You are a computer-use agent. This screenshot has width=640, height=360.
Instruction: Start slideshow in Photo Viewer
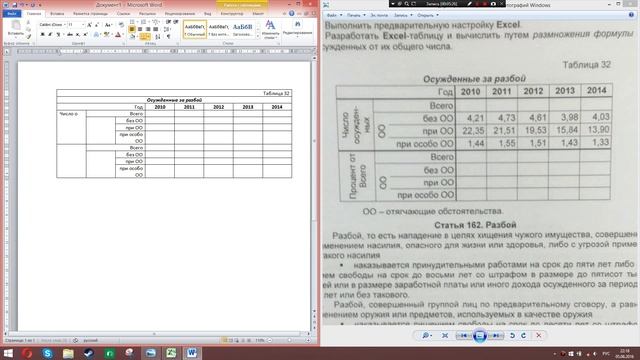coord(480,336)
